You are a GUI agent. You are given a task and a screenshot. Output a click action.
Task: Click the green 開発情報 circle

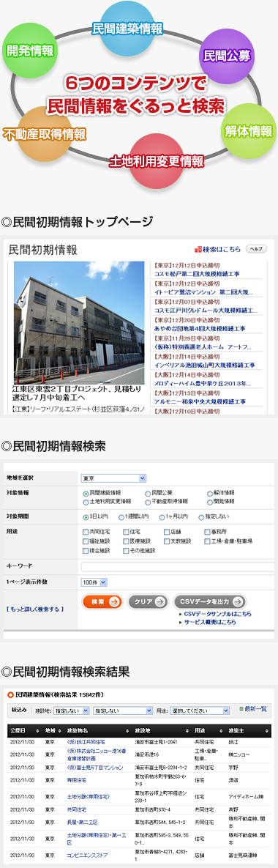point(30,51)
